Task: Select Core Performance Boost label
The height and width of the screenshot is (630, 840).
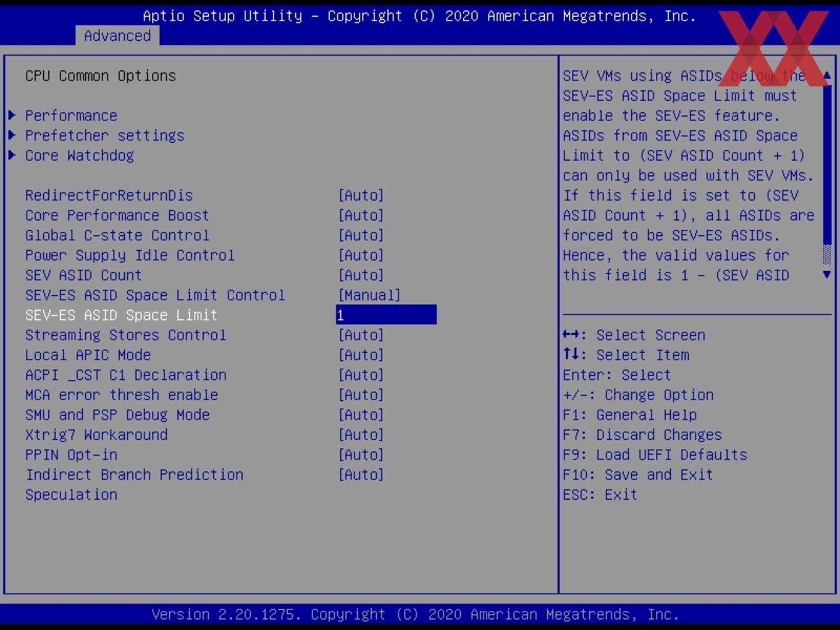Action: (117, 215)
